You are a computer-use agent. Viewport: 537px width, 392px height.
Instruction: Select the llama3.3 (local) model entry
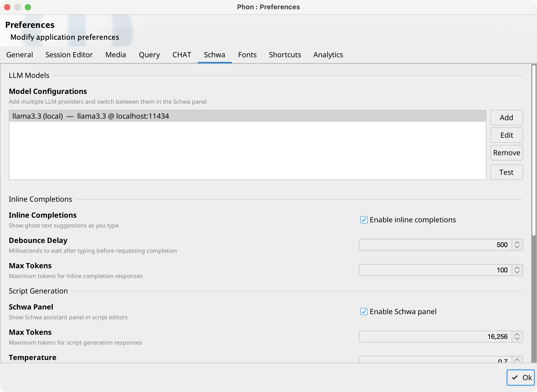click(x=248, y=116)
